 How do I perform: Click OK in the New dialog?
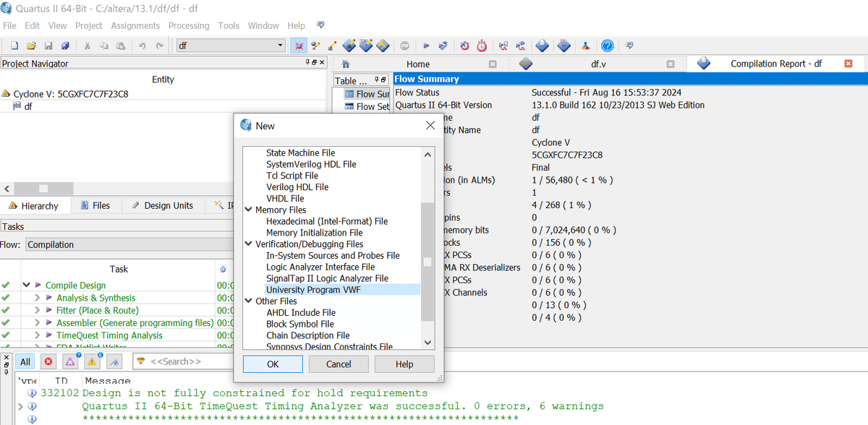(x=273, y=364)
